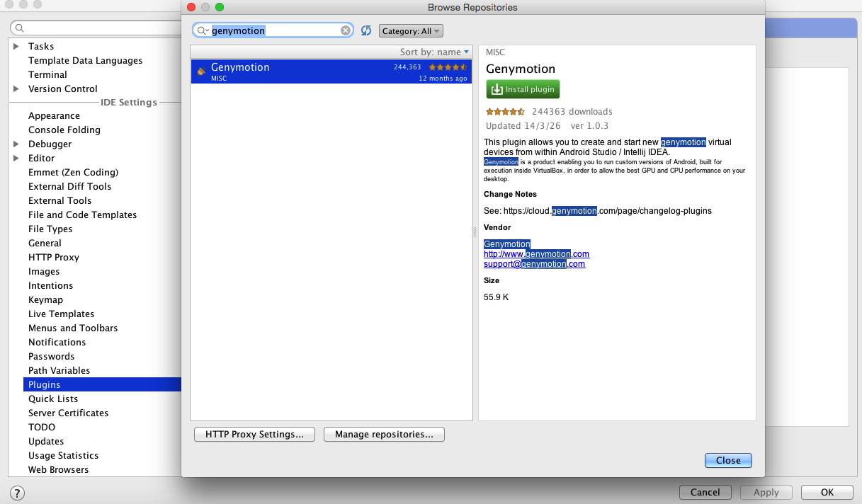Click the panel splitter handle between list and details
This screenshot has height=504, width=862.
click(x=475, y=231)
